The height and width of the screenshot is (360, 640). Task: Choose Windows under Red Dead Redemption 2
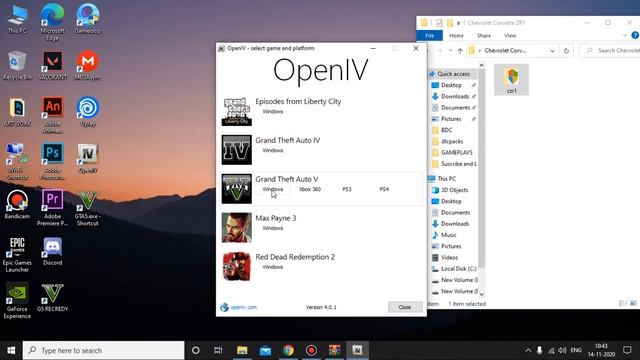tap(273, 267)
